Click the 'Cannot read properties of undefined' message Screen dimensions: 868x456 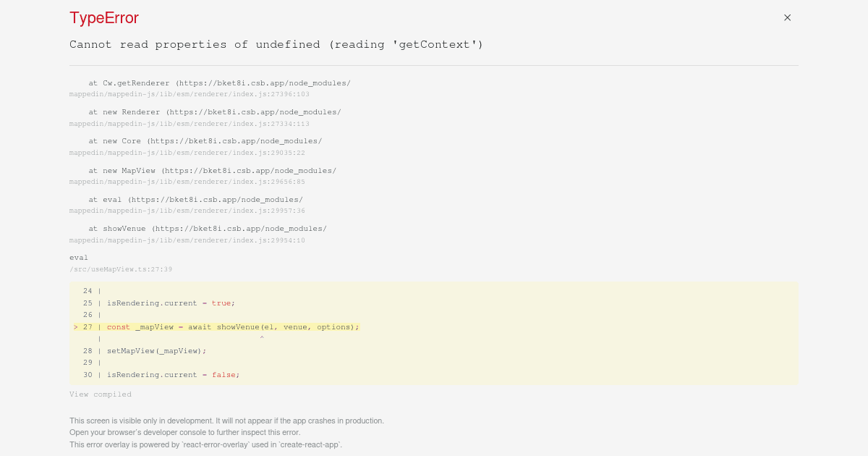[x=276, y=45]
